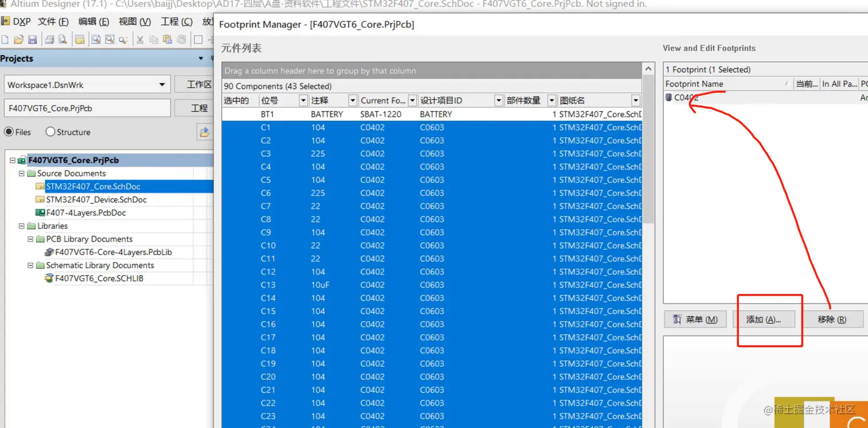Click the Open file folder icon
Image resolution: width=868 pixels, height=428 pixels.
pos(19,40)
